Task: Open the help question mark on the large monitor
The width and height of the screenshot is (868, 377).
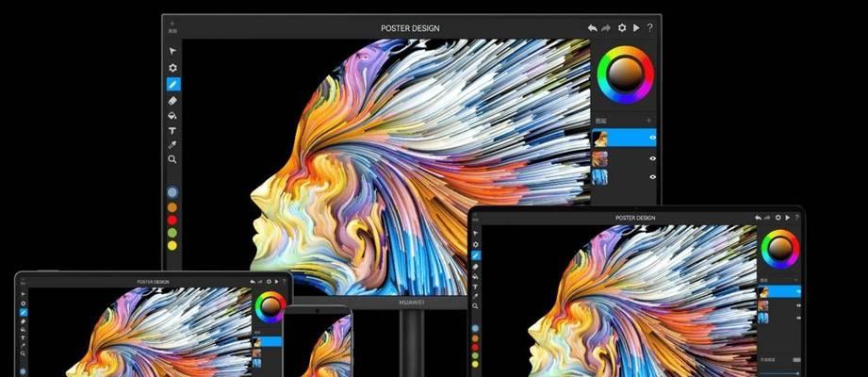Action: coord(650,27)
